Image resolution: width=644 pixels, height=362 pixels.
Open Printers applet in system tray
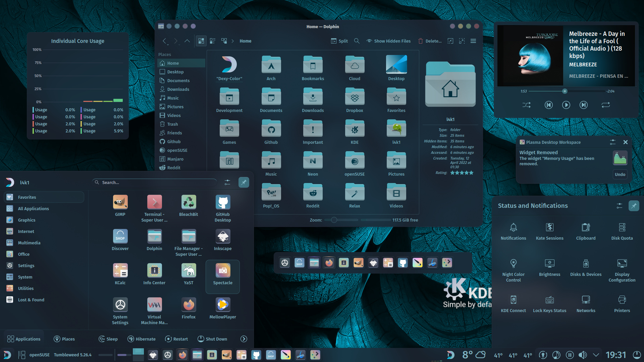[622, 304]
